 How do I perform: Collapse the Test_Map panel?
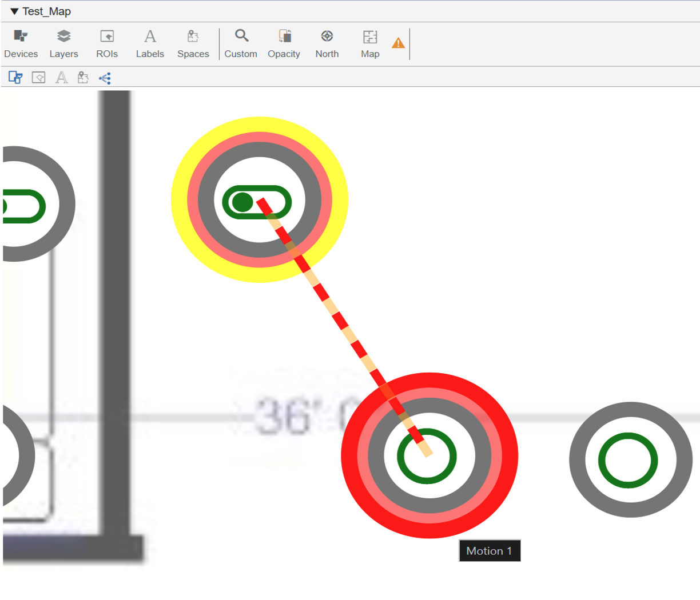coord(14,11)
